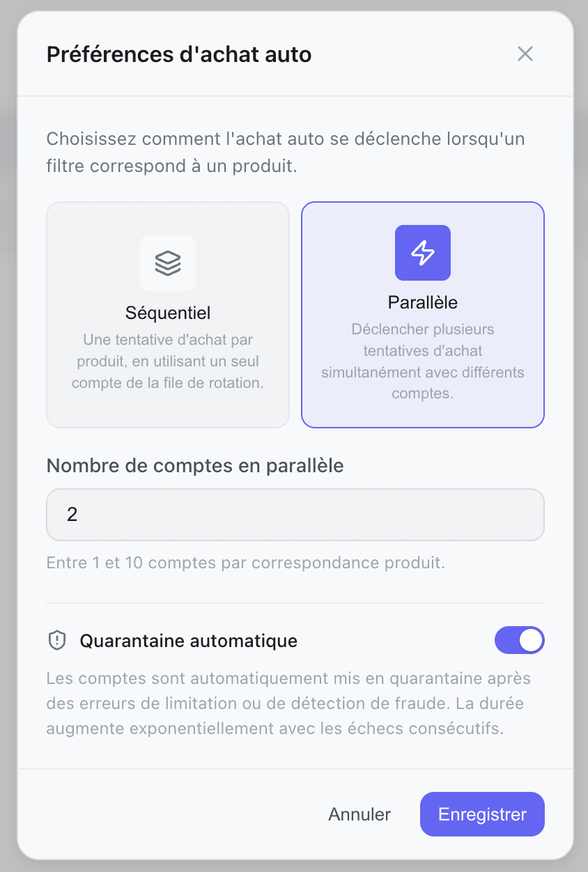Click the hint Entre 1 et 10 comptes
This screenshot has height=872, width=588.
245,563
